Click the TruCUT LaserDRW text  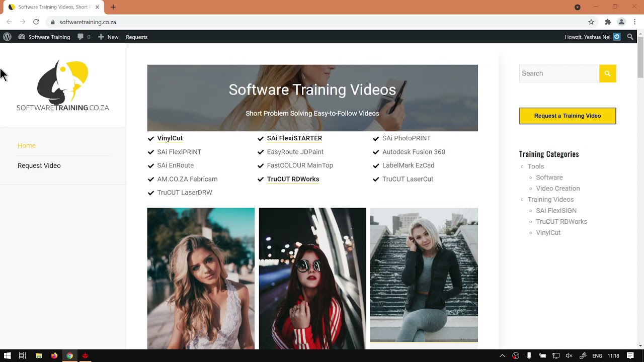click(x=185, y=193)
